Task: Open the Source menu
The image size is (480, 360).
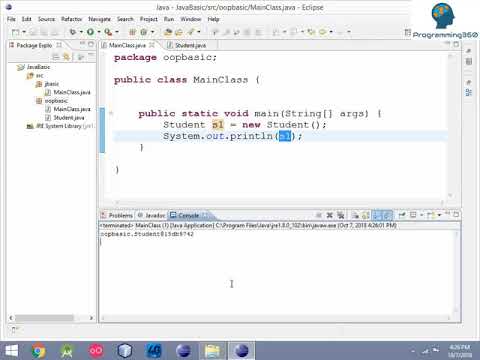Action: point(46,19)
